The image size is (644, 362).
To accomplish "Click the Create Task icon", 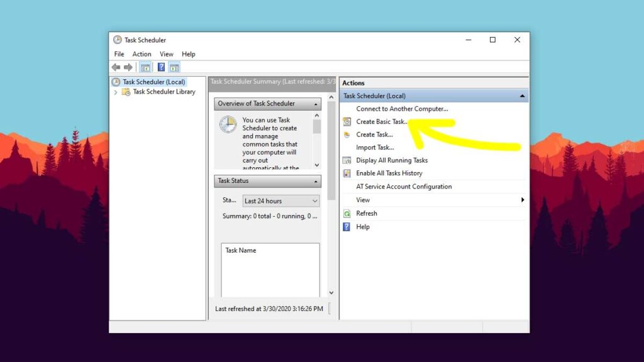I will coord(347,134).
